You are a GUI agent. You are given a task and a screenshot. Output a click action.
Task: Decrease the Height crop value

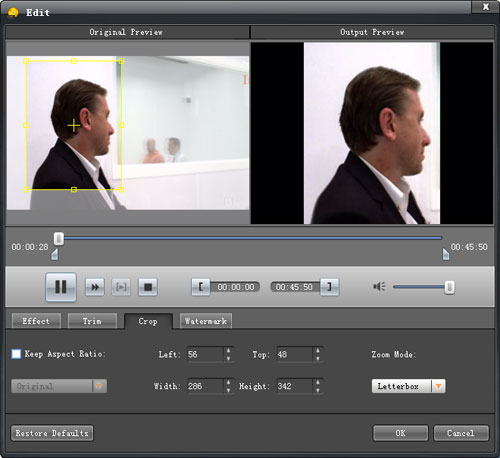[318, 390]
